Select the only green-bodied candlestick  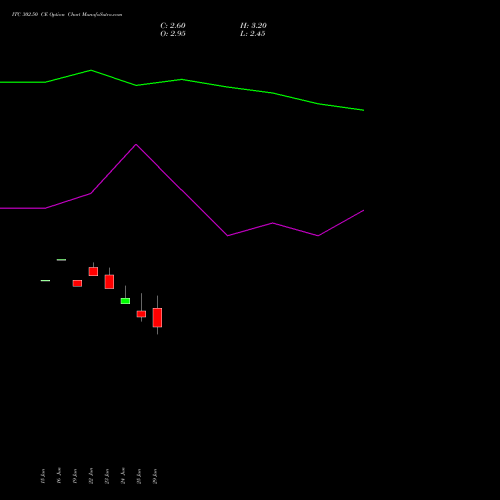pyautogui.click(x=125, y=301)
